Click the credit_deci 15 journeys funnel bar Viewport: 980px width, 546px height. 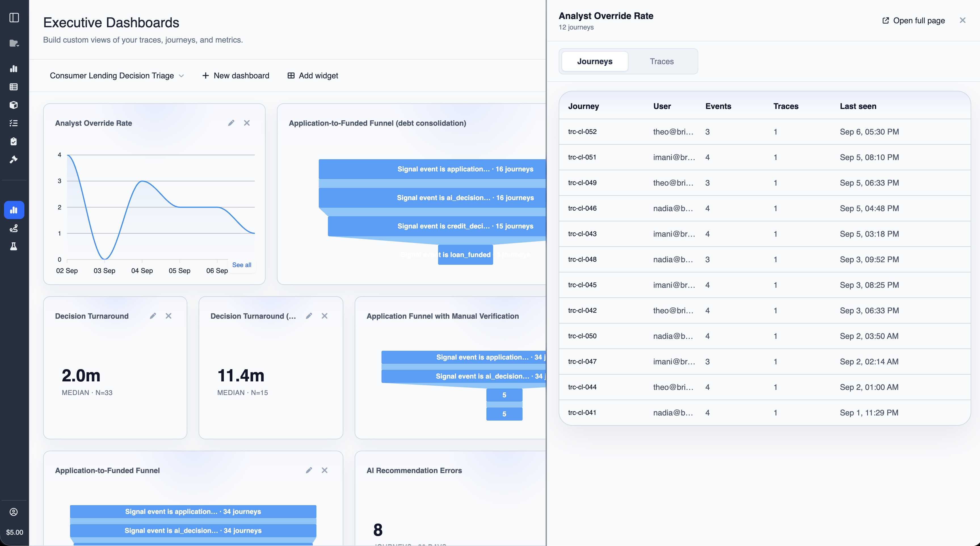click(437, 226)
